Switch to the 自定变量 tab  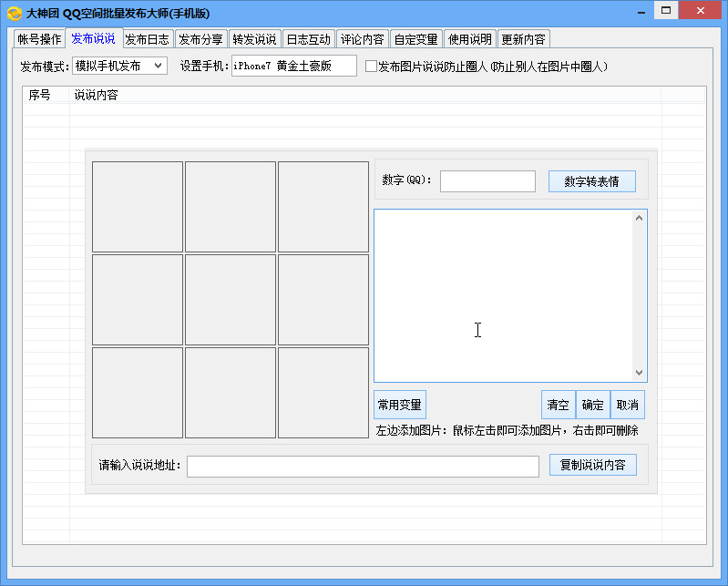(416, 39)
